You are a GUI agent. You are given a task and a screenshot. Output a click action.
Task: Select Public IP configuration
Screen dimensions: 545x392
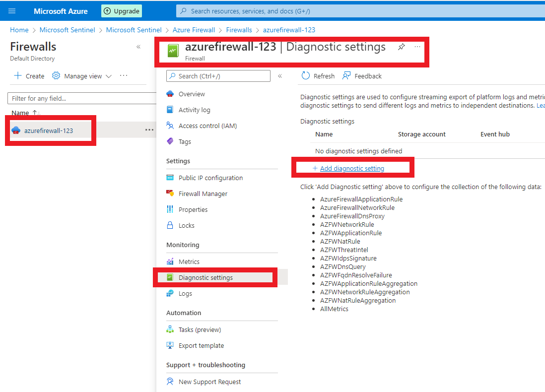pos(210,178)
